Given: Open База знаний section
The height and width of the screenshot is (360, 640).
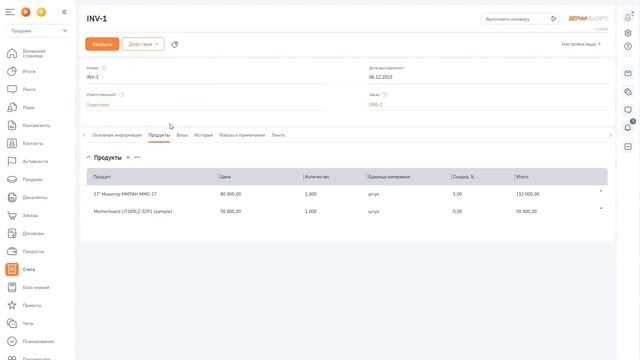Looking at the screenshot, I should point(36,287).
